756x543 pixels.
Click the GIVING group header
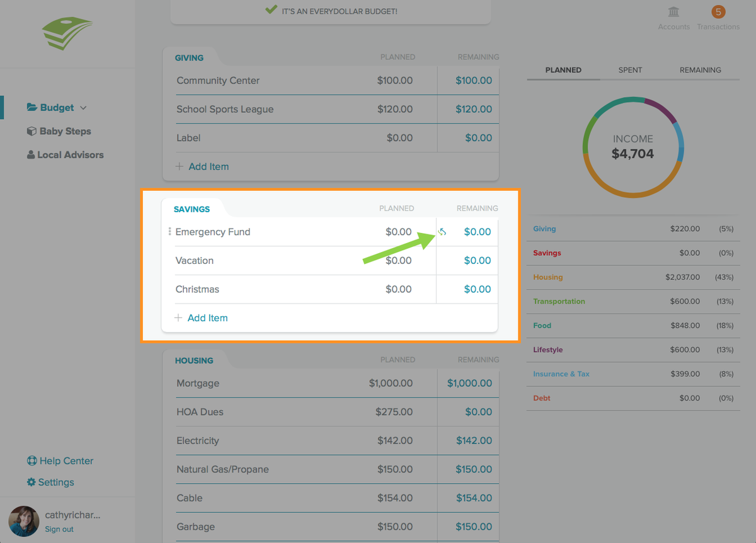click(189, 57)
